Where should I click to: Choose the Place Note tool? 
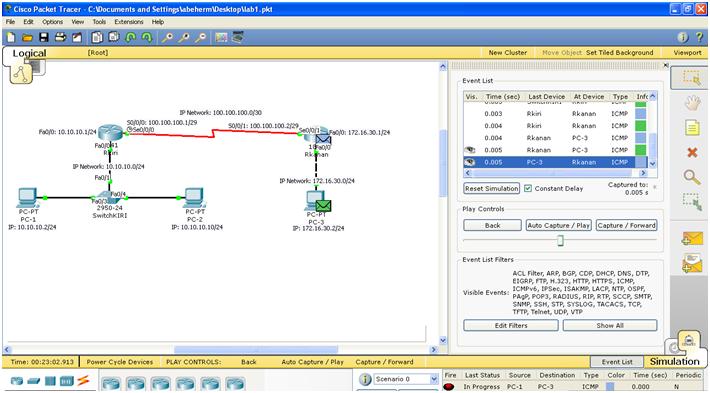691,128
